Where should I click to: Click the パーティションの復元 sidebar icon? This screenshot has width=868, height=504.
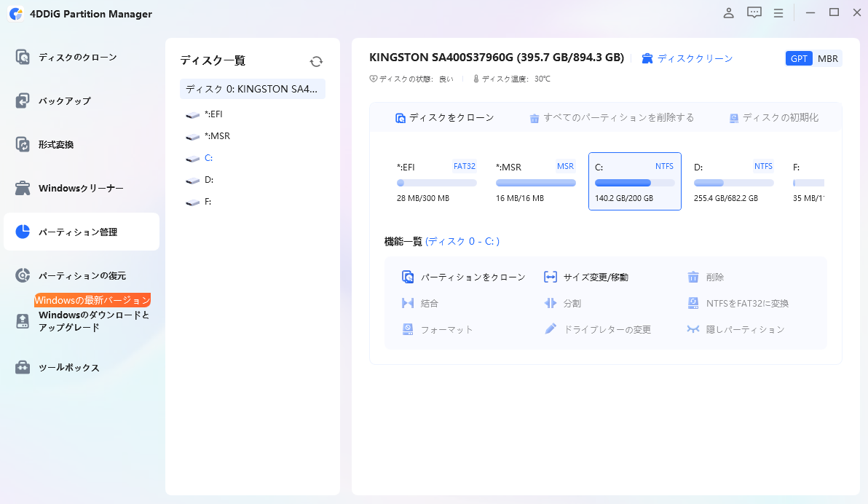pos(23,275)
